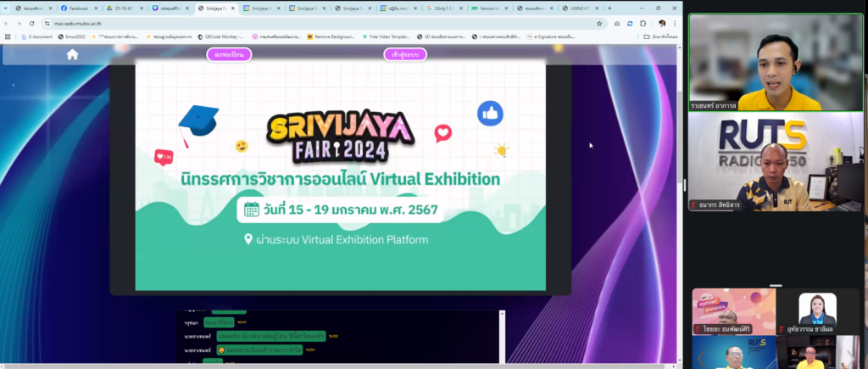Open the Free Video Template bookmark
The image size is (868, 369).
click(x=386, y=36)
